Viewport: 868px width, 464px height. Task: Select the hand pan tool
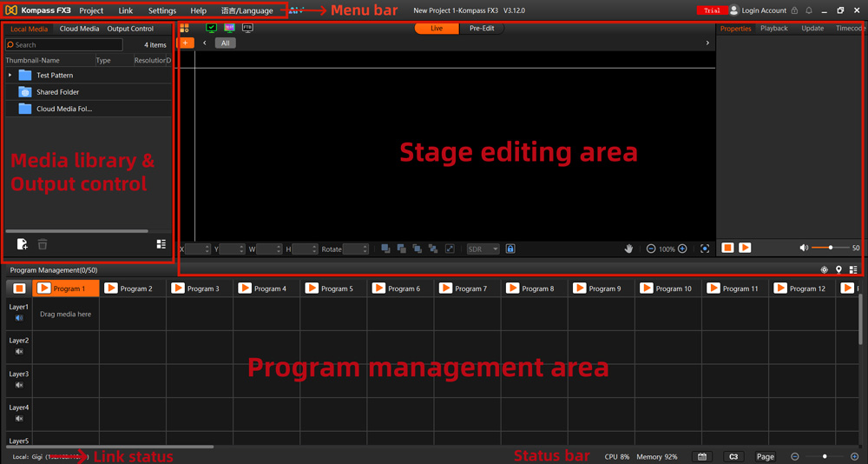click(x=628, y=249)
